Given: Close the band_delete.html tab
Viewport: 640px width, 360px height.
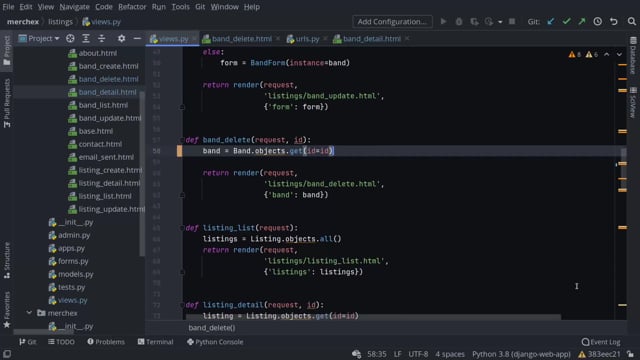Looking at the screenshot, I should (x=278, y=39).
